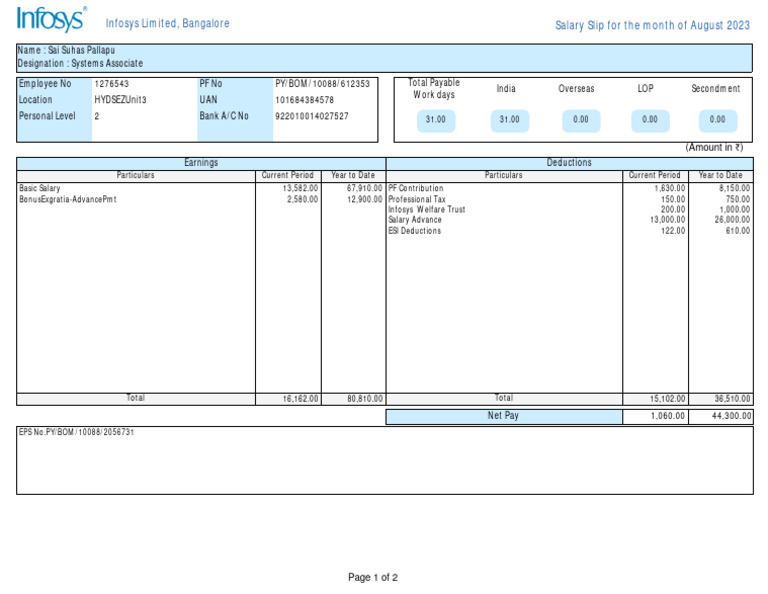This screenshot has width=768, height=594.
Task: Click the Deductions section header
Action: [x=569, y=163]
